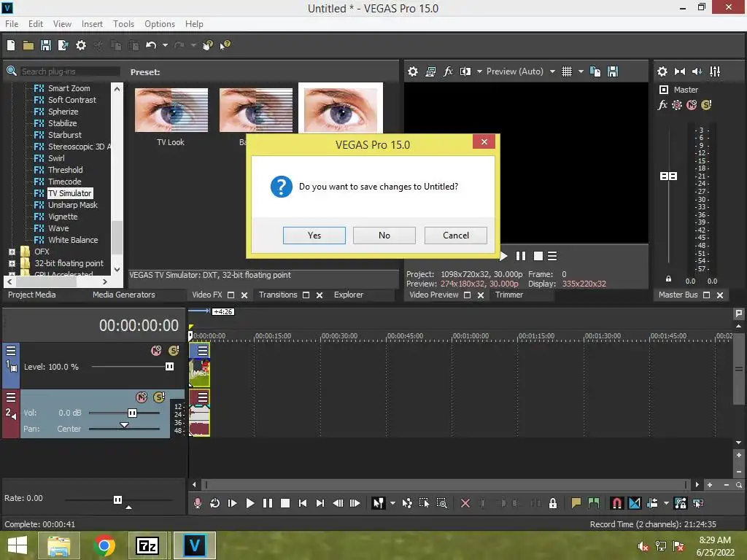Click in the Search plug-ins field
The image size is (747, 560).
pos(69,71)
